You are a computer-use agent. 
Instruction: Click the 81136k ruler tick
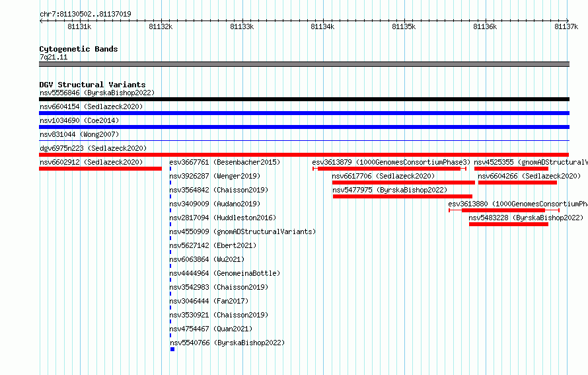click(485, 26)
